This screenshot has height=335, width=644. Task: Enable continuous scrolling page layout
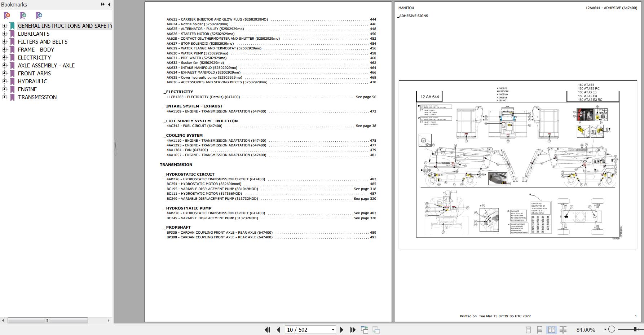(x=540, y=330)
